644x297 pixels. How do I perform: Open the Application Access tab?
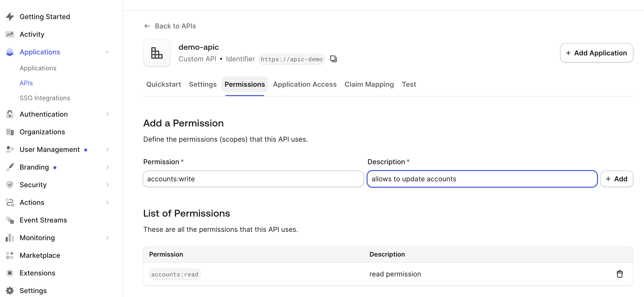pos(305,84)
